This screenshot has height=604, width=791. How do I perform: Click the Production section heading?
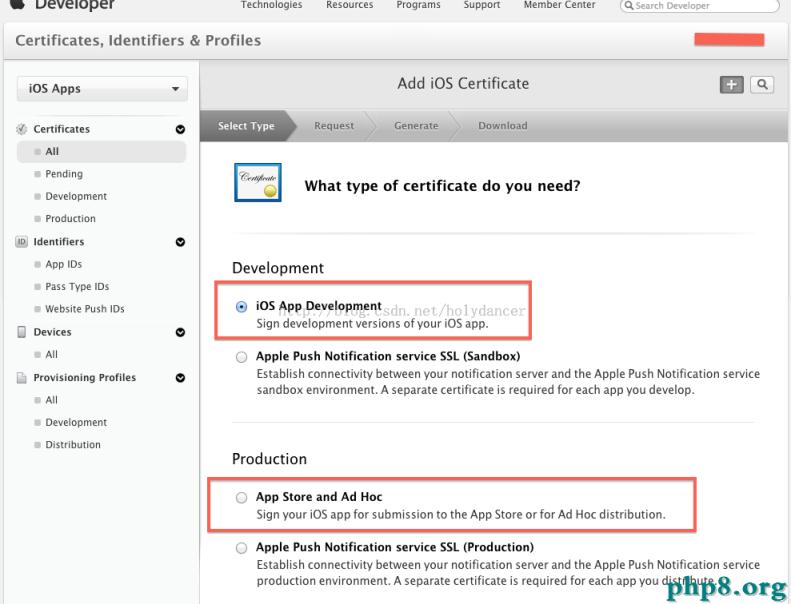269,459
